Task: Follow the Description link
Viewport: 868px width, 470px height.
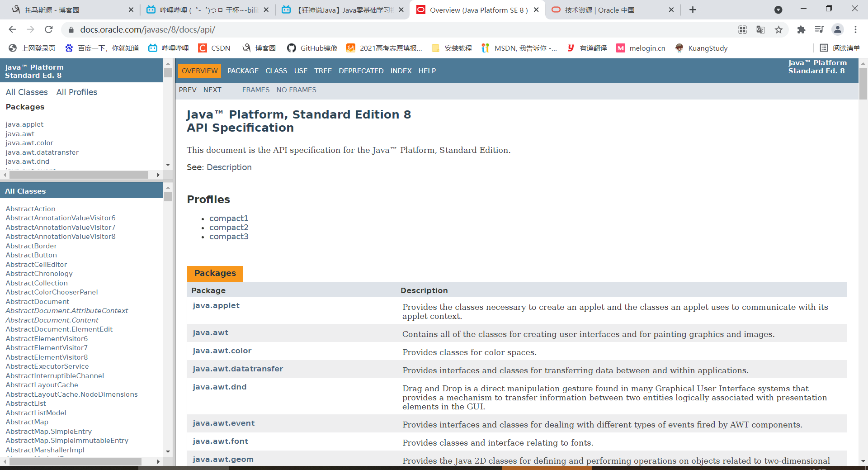Action: click(x=229, y=167)
